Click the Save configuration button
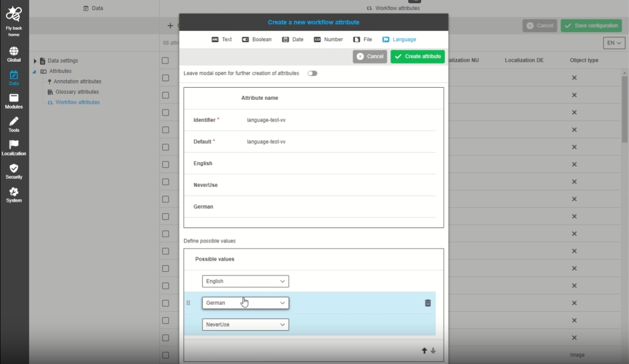The image size is (629, 364). pyautogui.click(x=591, y=26)
